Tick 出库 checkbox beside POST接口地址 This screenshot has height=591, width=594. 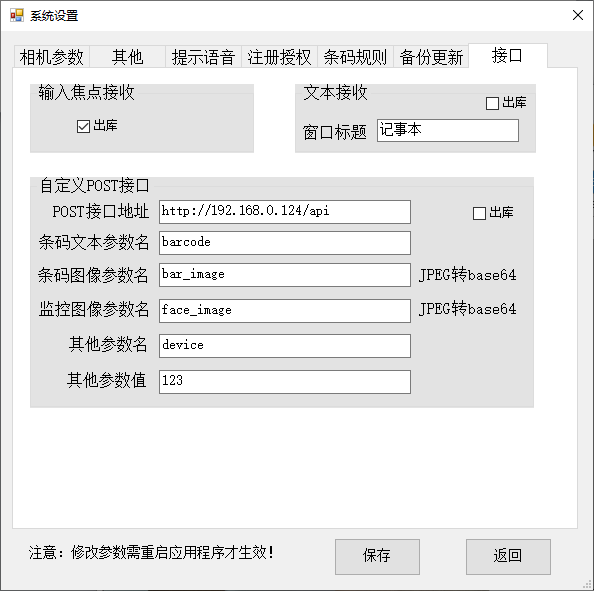[479, 213]
